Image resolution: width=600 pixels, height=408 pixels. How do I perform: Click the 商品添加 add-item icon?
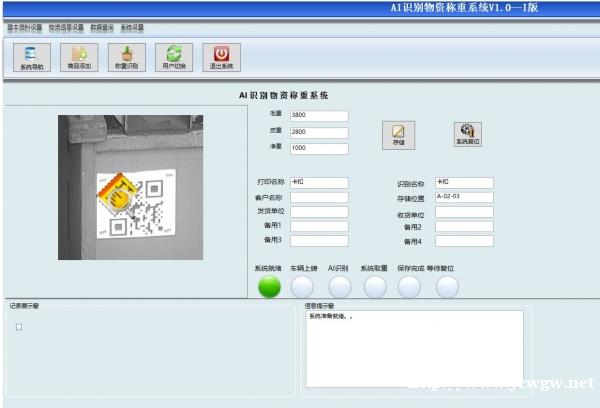[79, 56]
